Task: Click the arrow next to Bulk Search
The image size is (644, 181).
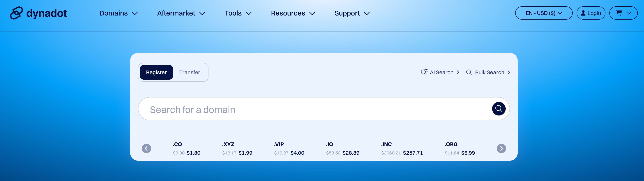Action: pos(509,72)
